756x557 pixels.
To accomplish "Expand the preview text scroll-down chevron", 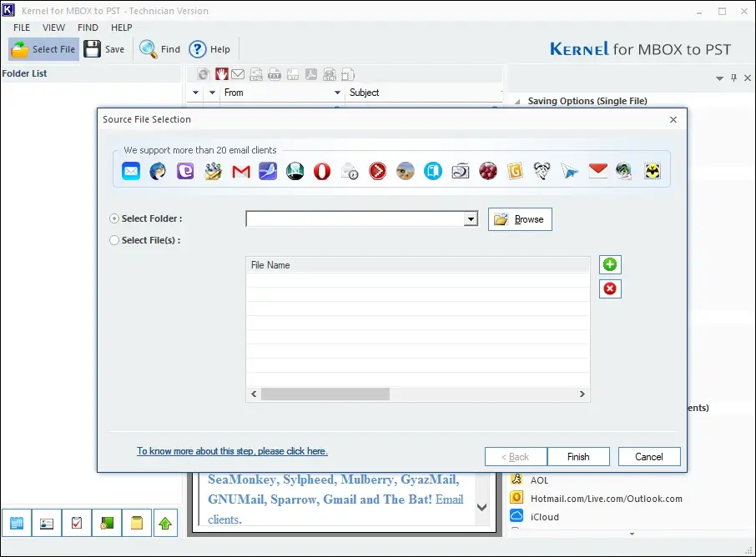I will (481, 507).
